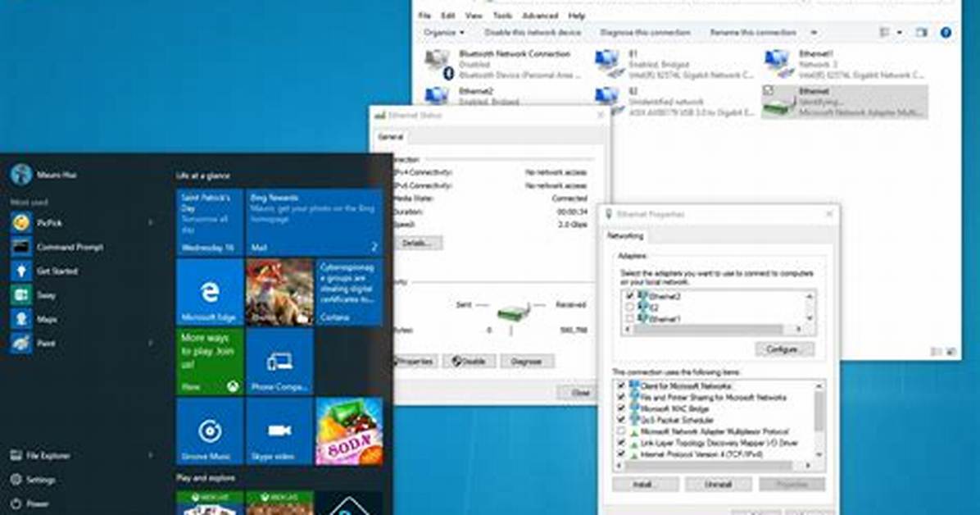Open the Mail Bing Rewards tile
Viewport: 980px width, 515px height.
click(x=315, y=223)
